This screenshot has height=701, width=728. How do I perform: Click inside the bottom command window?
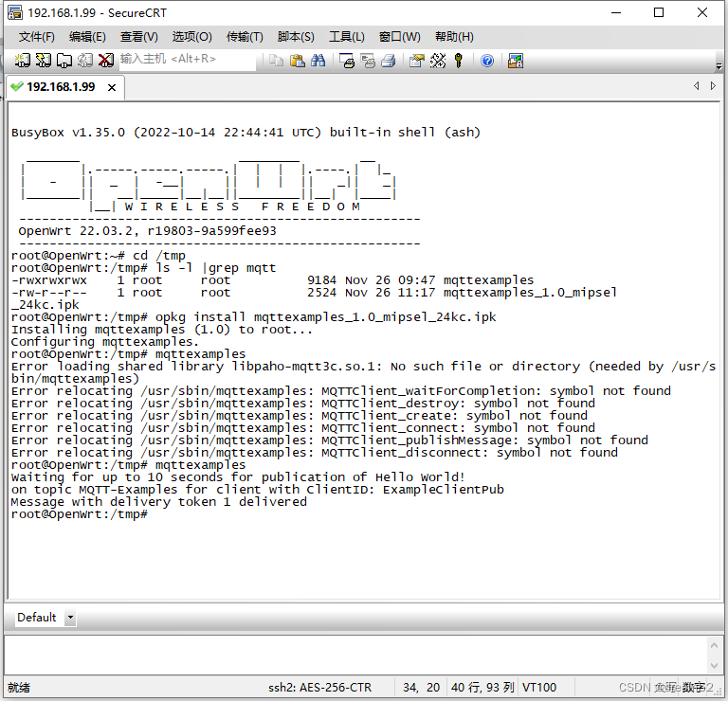click(x=355, y=656)
